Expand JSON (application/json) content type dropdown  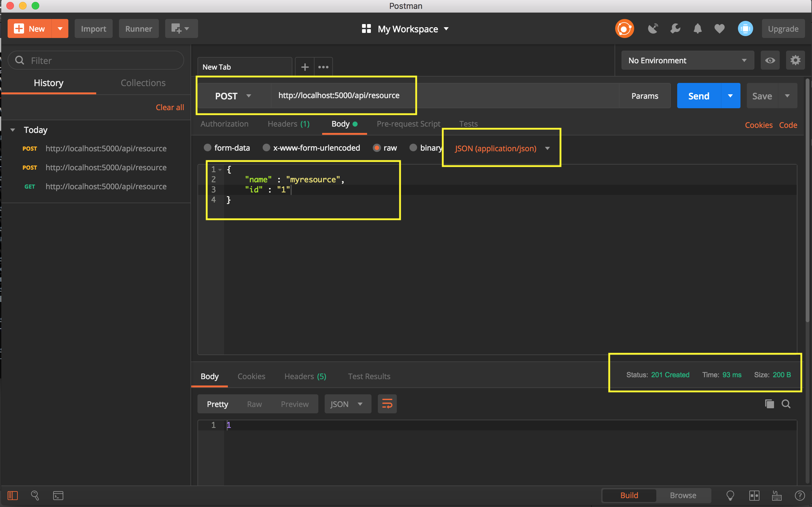[x=502, y=148]
